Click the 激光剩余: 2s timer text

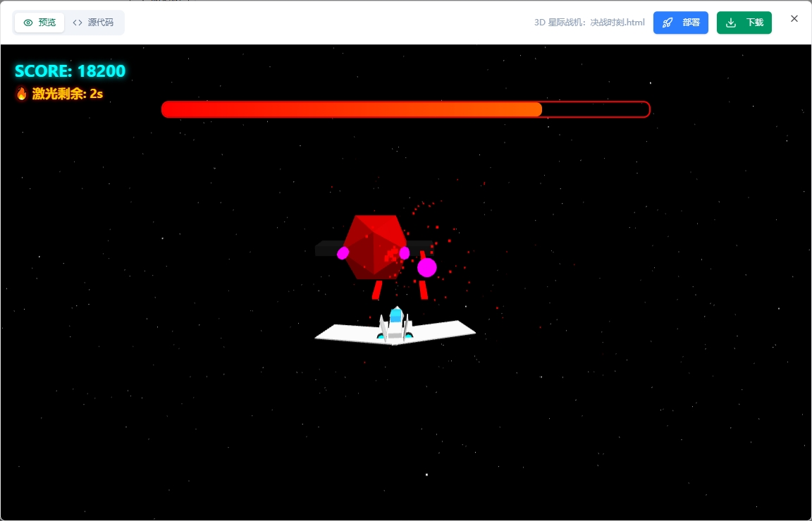click(68, 94)
